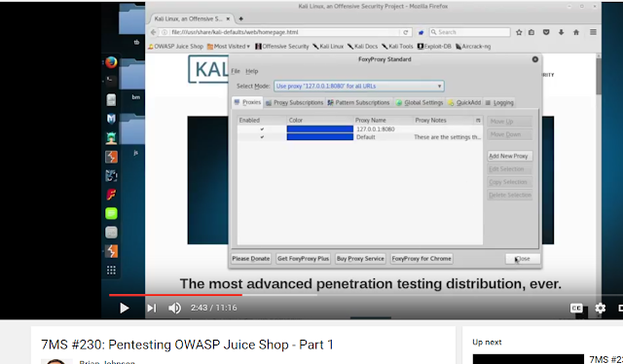This screenshot has height=364, width=623.
Task: Go to Firefox home page icon
Action: pyautogui.click(x=576, y=32)
